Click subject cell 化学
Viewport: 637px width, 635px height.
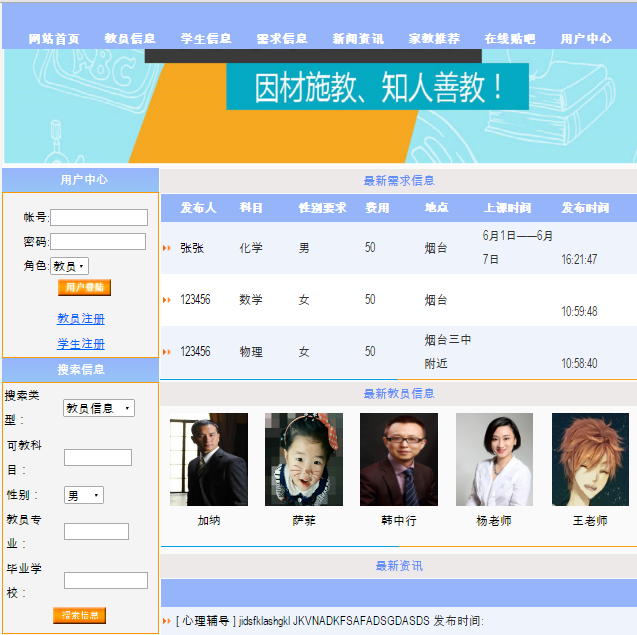coord(251,248)
